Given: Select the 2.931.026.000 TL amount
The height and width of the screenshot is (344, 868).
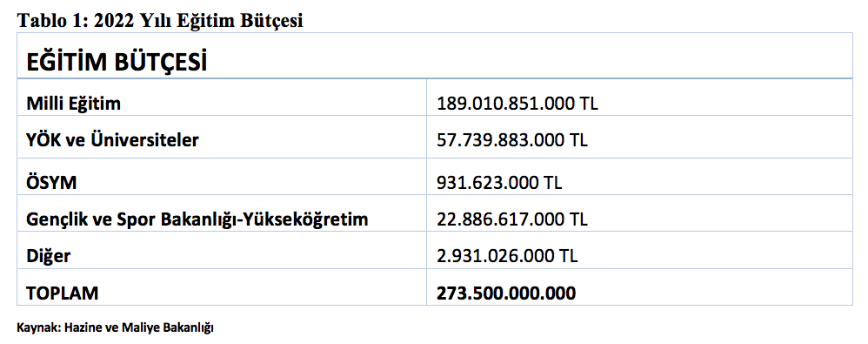Looking at the screenshot, I should [x=507, y=256].
